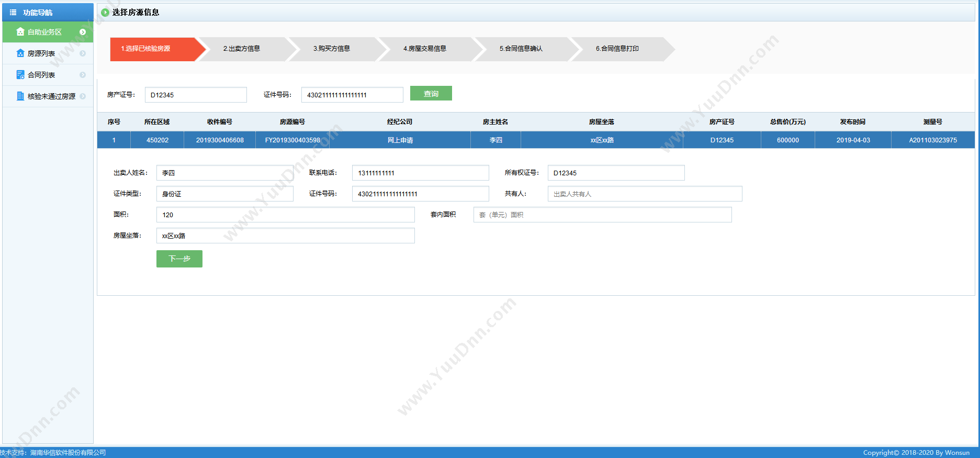Click the 技术支持 footer text
Viewport: 980px width, 458px height.
pyautogui.click(x=53, y=453)
